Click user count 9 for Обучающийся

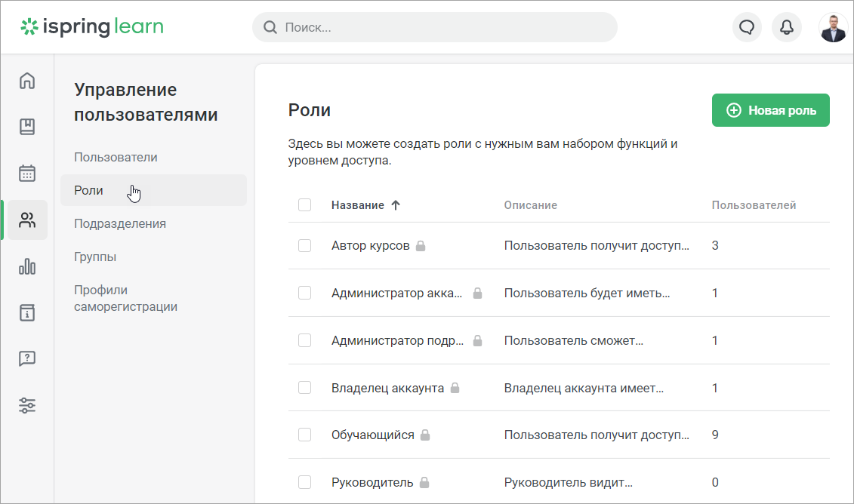(x=715, y=435)
